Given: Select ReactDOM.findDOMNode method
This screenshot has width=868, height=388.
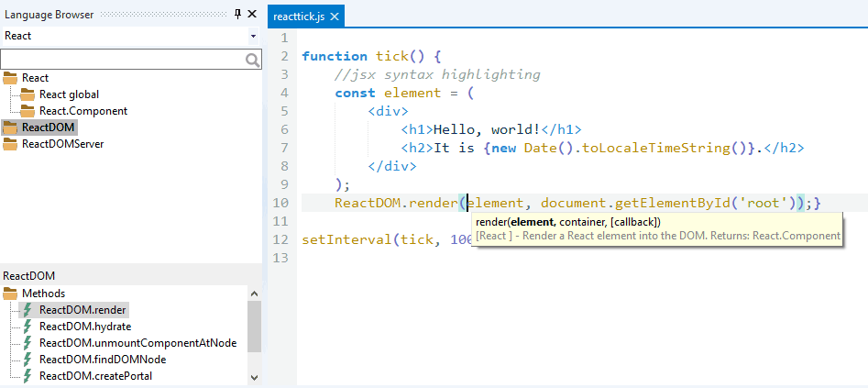Looking at the screenshot, I should coord(102,360).
